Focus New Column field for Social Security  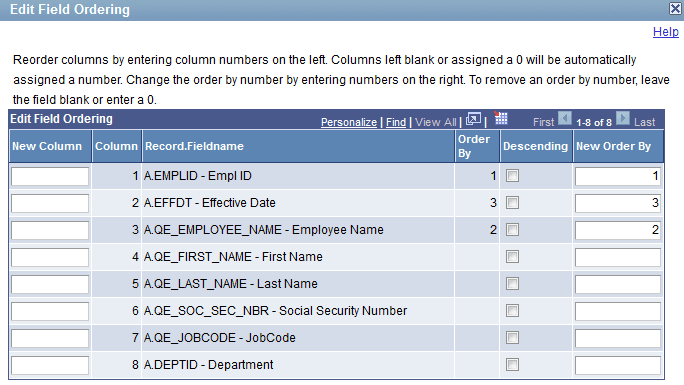pyautogui.click(x=50, y=311)
